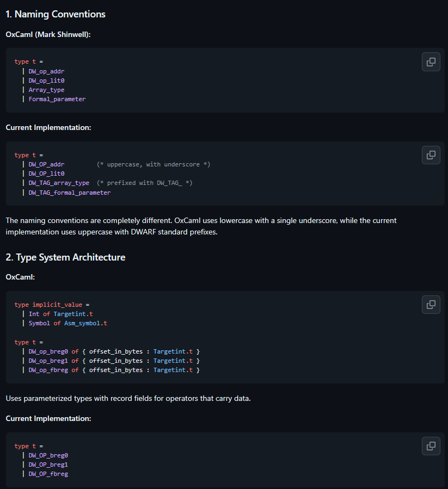Select the Array_type constructor text
Viewport: 448px width, 489px height.
[46, 90]
